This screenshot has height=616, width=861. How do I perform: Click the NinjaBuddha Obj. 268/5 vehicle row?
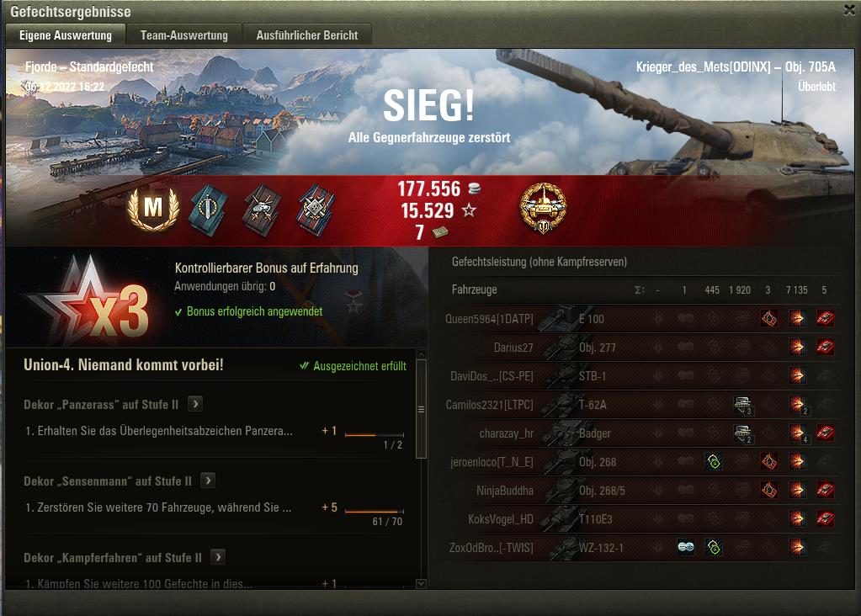(640, 491)
